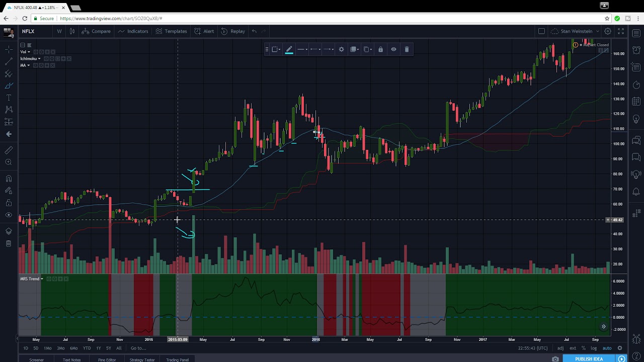
Task: Select the crosshair cursor tool
Action: pos(9,49)
